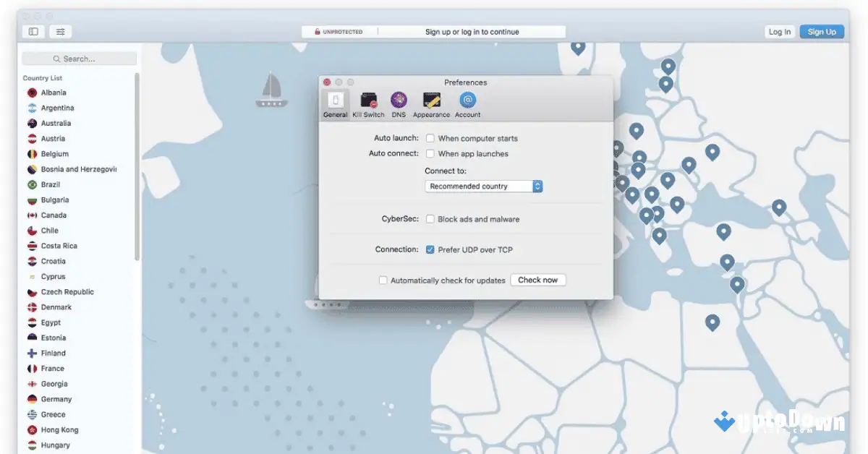
Task: Uncheck Prefer UDP over TCP
Action: click(430, 249)
